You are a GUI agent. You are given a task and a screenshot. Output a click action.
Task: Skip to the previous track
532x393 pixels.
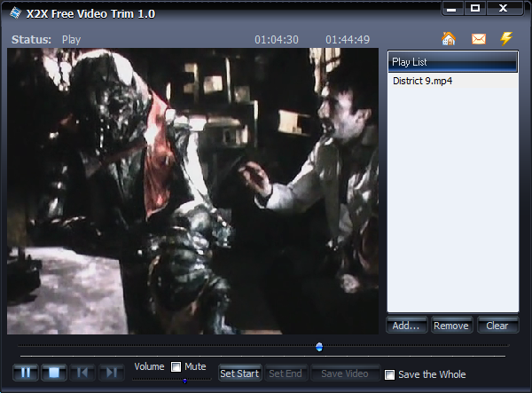82,373
